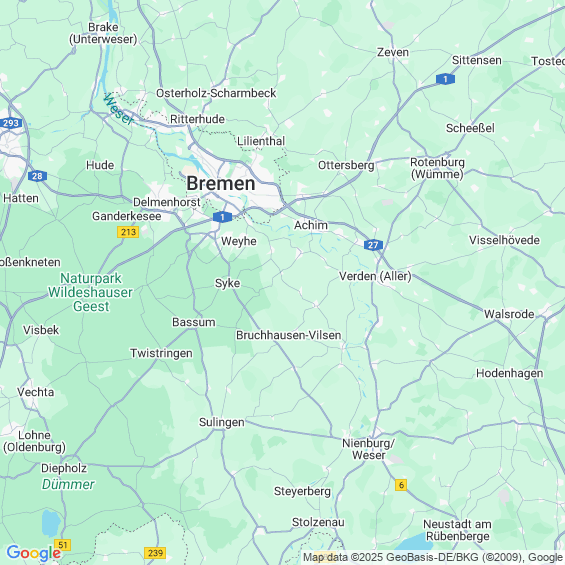This screenshot has width=565, height=565.
Task: Select the Osterholz-Scharmbeck label
Action: tap(216, 93)
